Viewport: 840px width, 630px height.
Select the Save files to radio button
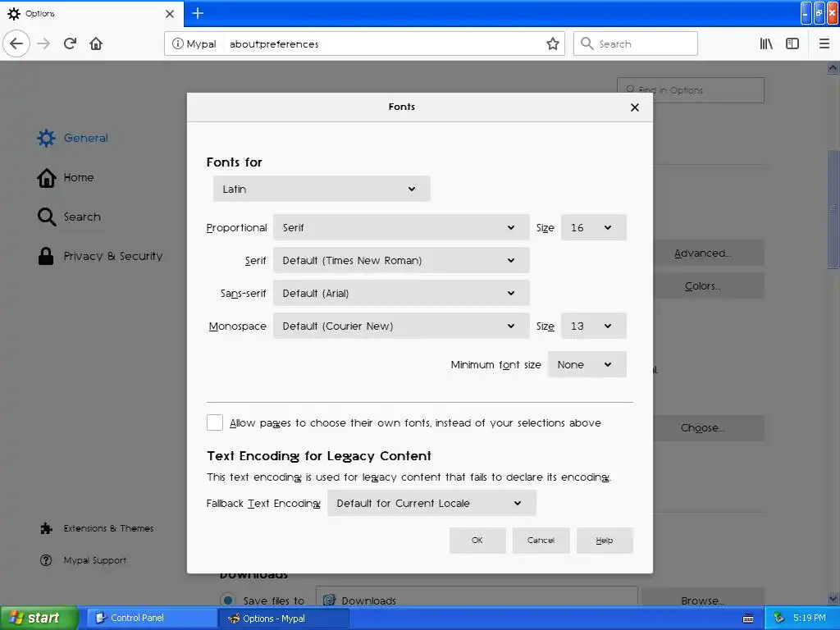tap(228, 600)
